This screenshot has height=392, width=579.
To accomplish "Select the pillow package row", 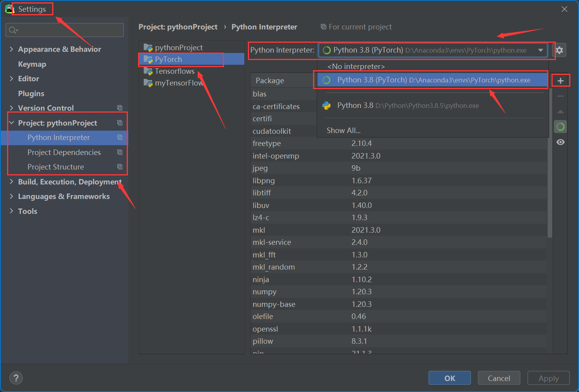I will 399,341.
